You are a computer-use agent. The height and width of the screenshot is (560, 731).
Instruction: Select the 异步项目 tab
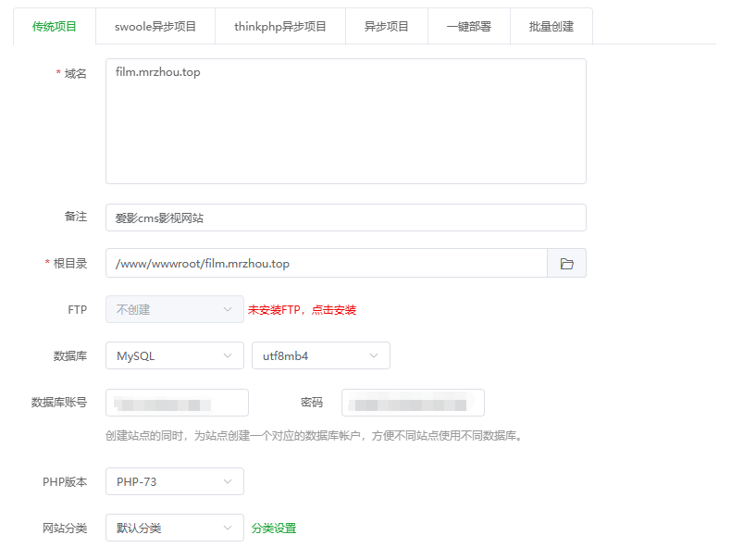click(x=387, y=27)
